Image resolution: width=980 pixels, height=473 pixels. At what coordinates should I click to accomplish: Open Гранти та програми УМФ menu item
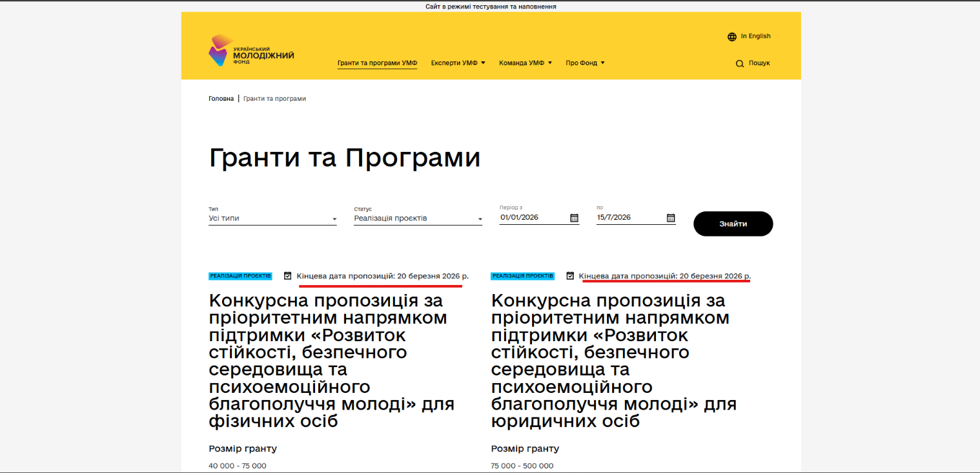click(x=378, y=63)
